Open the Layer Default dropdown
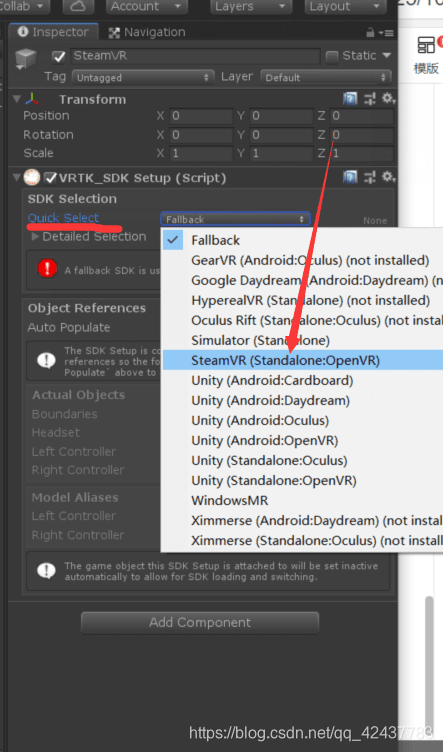The height and width of the screenshot is (752, 443). (326, 77)
